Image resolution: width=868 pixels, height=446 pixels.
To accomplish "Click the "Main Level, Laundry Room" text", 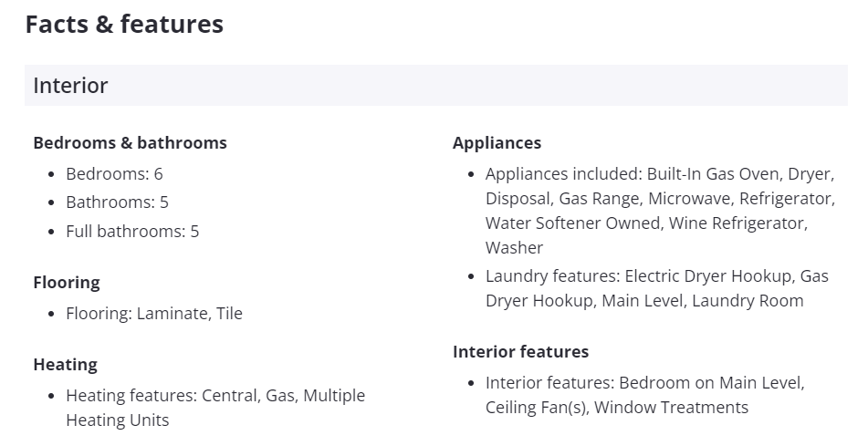I will tap(702, 301).
